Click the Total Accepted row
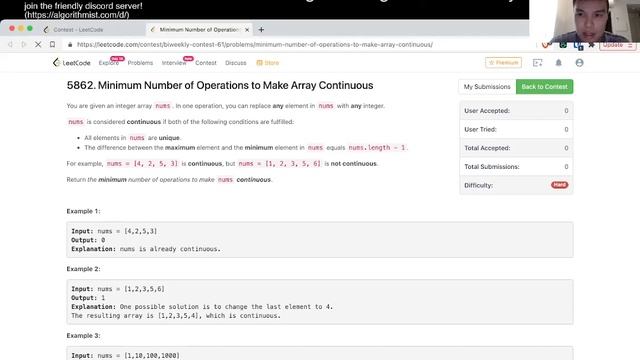 click(516, 148)
